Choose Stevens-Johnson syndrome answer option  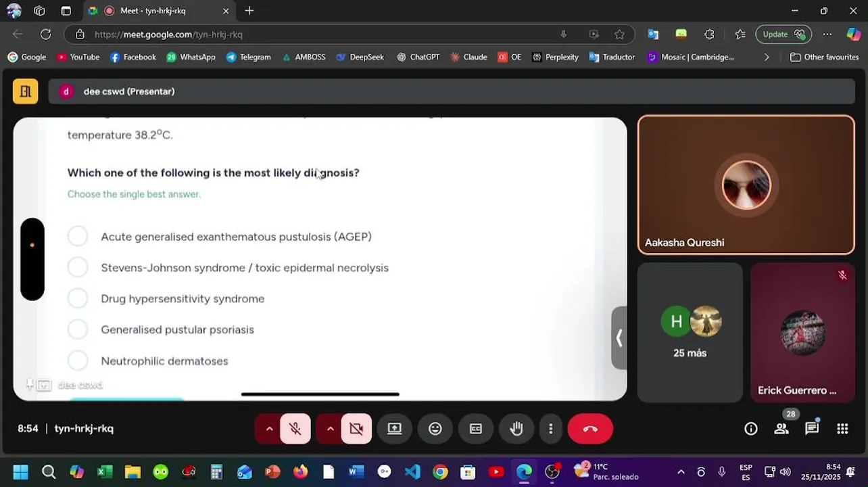(78, 267)
